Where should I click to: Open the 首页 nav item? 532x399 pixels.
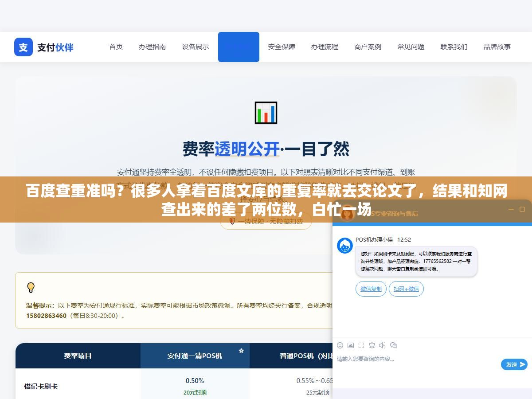(116, 47)
